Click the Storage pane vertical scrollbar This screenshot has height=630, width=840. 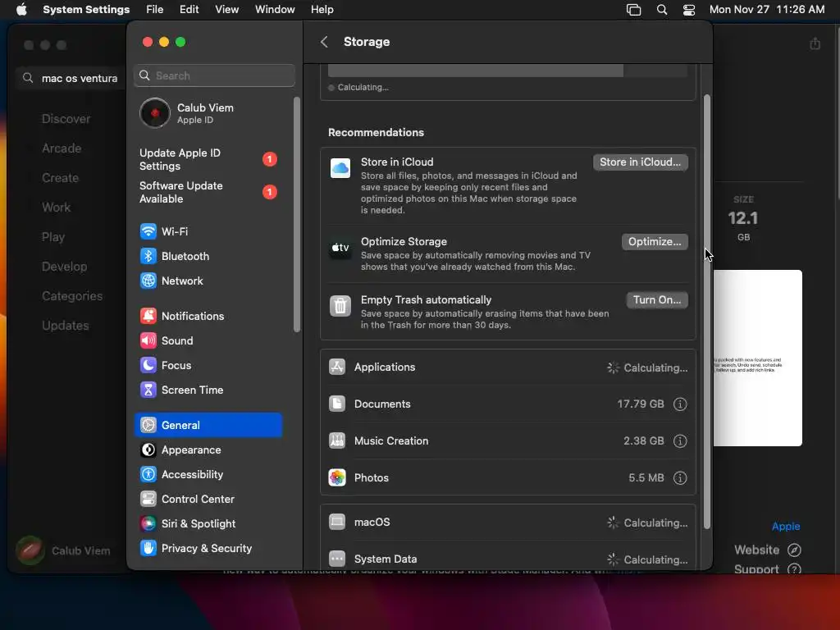click(706, 312)
